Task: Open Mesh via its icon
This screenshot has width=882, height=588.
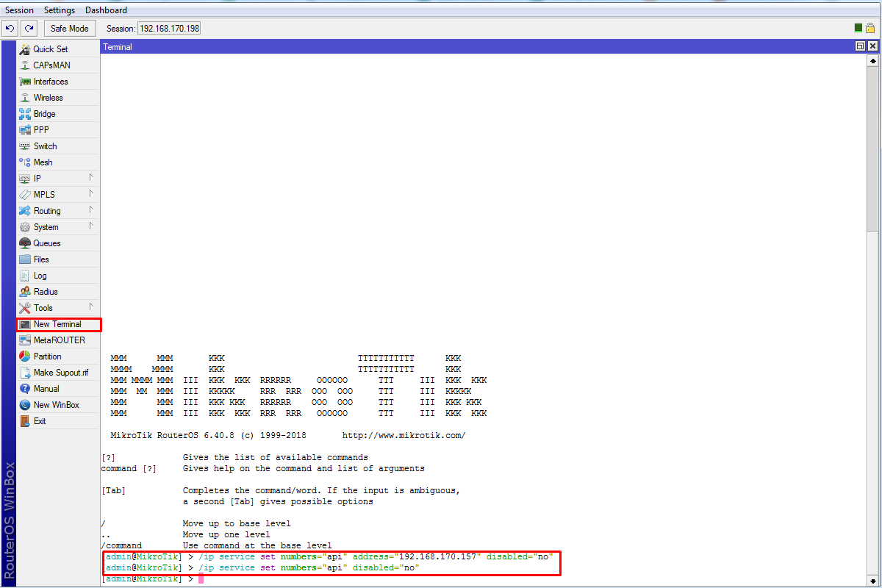Action: click(x=25, y=162)
